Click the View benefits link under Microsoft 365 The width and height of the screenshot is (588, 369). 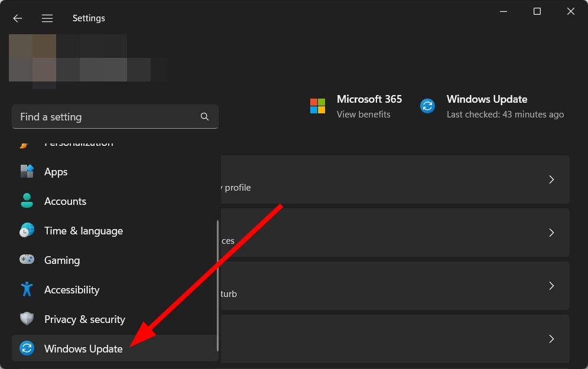click(363, 114)
